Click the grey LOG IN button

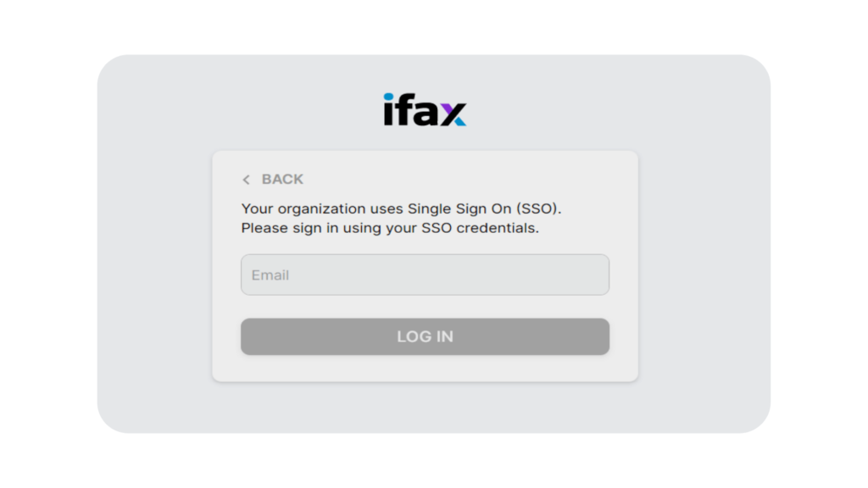coord(425,335)
